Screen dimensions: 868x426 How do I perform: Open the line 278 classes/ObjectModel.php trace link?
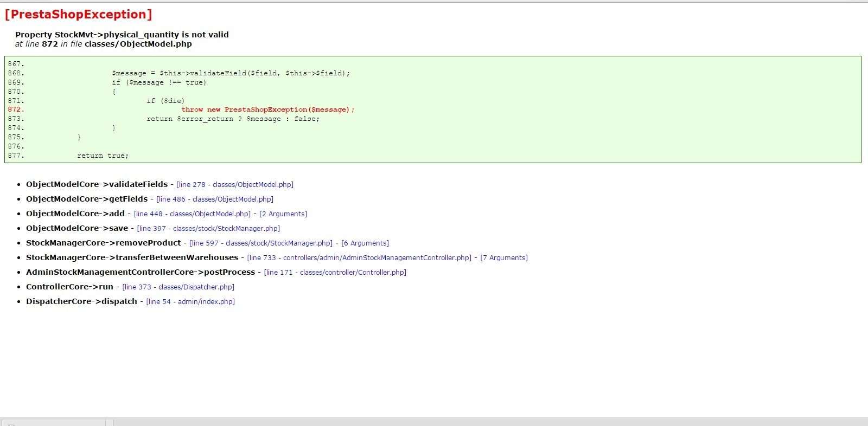coord(235,185)
